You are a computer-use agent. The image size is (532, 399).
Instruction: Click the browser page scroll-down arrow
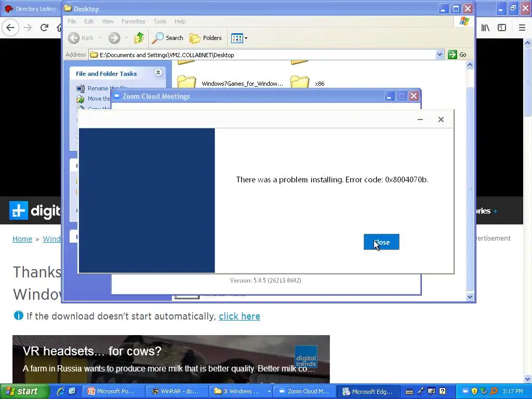pyautogui.click(x=528, y=379)
